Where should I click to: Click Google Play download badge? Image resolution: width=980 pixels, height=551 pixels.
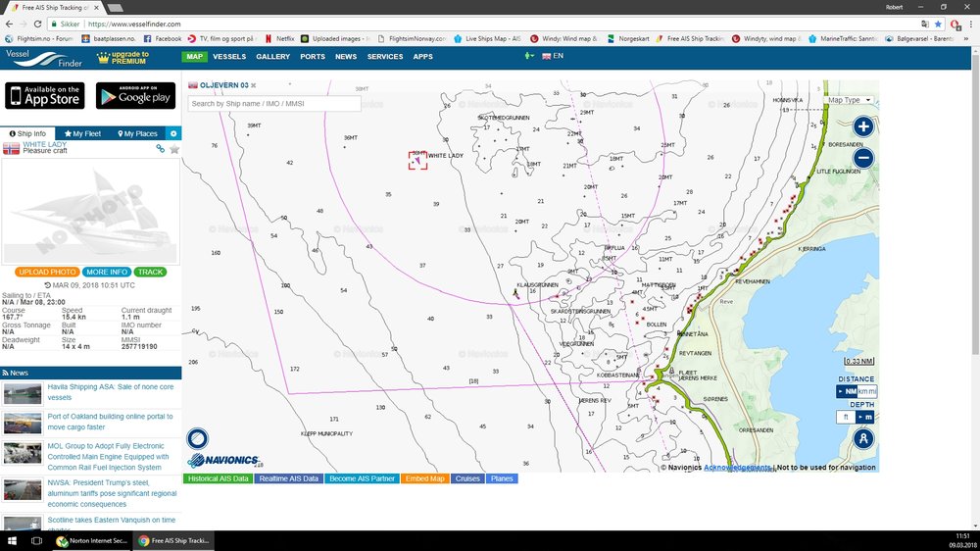coord(135,95)
